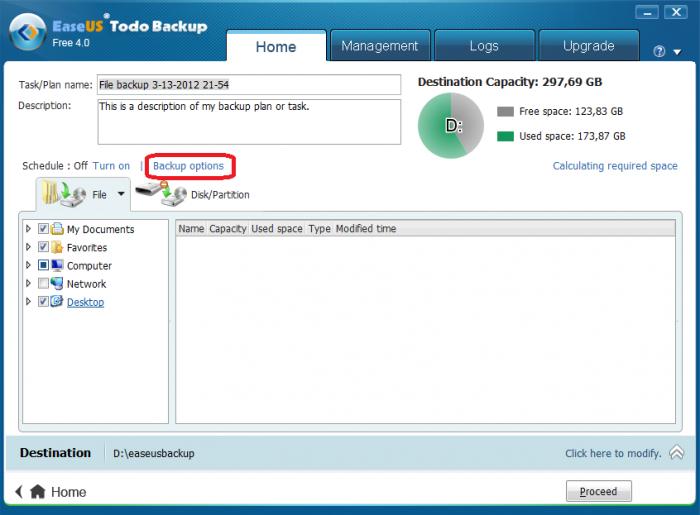Click the Used space column header

[x=277, y=228]
